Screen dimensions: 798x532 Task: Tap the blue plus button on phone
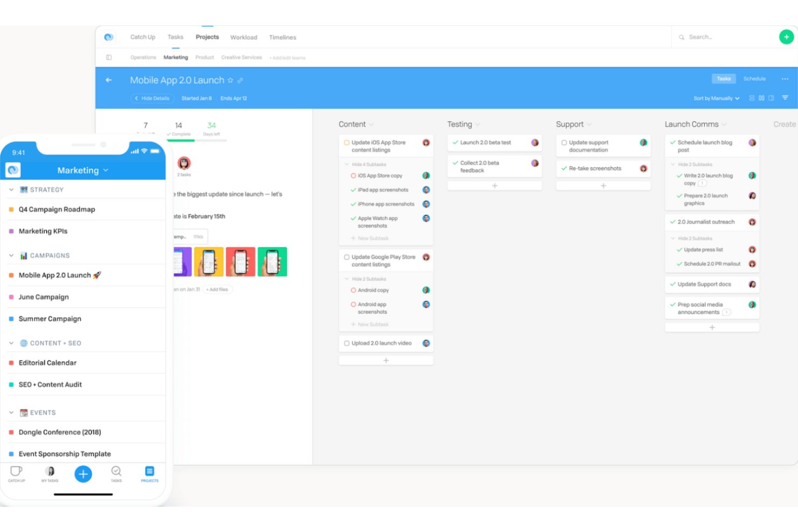[x=83, y=474]
